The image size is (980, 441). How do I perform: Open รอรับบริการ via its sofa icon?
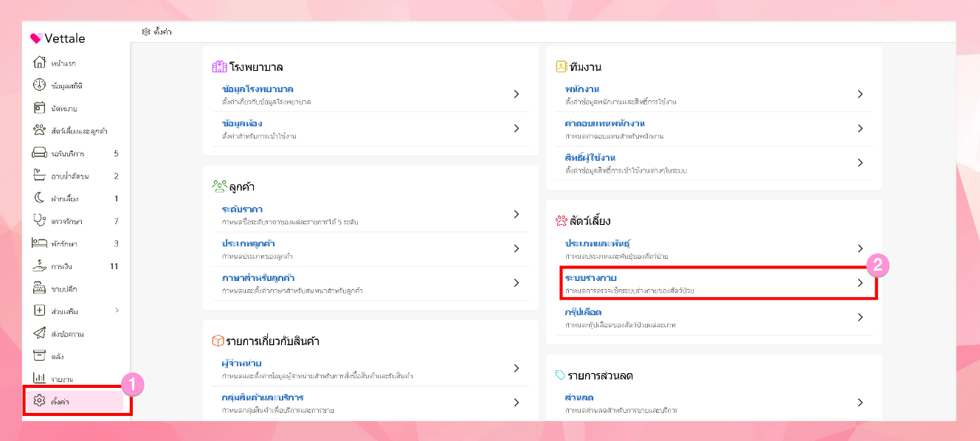[40, 153]
